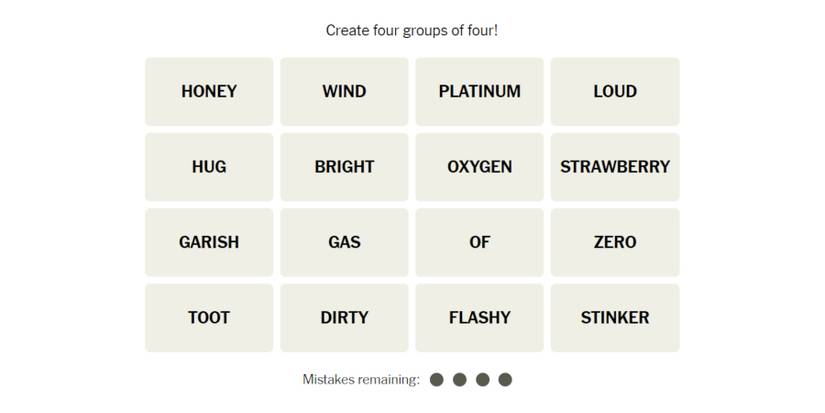Click the first mistakes remaining dot
825x413 pixels.
437,380
